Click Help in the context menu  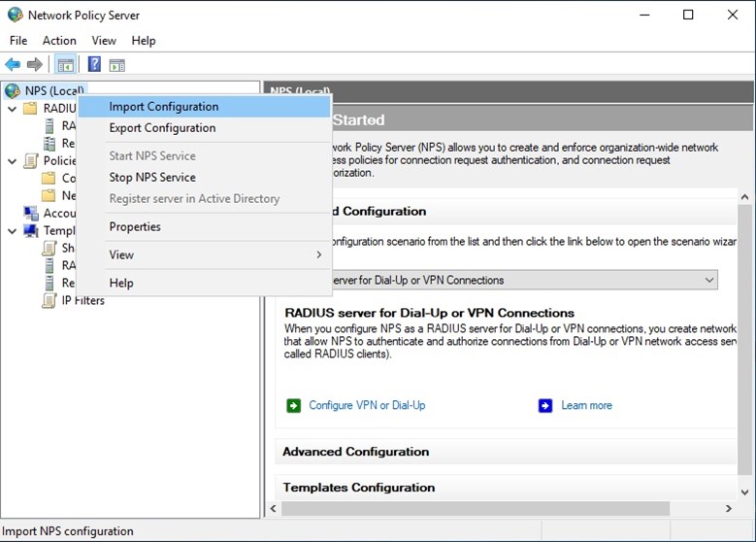tap(205, 283)
